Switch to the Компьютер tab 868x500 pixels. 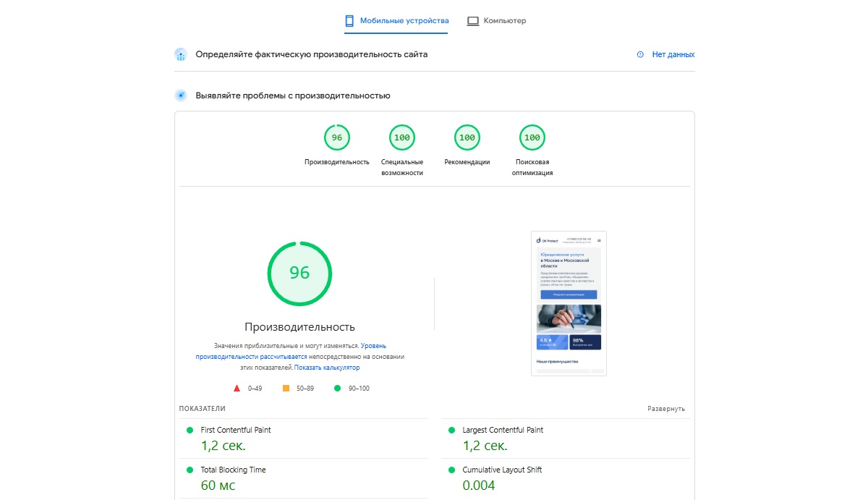click(x=496, y=21)
